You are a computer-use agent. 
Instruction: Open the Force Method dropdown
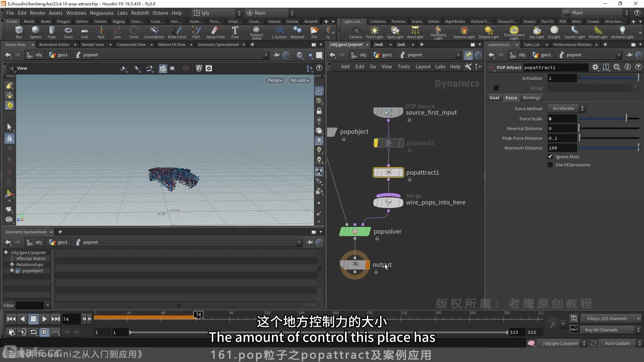click(567, 108)
